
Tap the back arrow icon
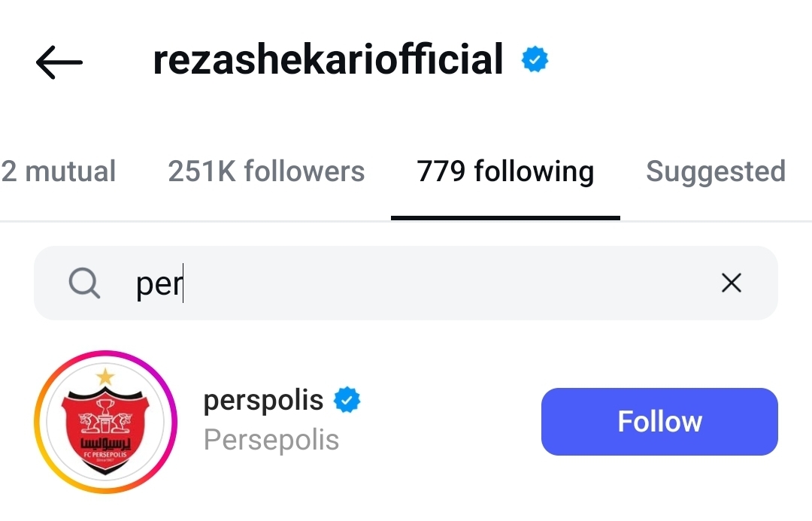pos(59,62)
